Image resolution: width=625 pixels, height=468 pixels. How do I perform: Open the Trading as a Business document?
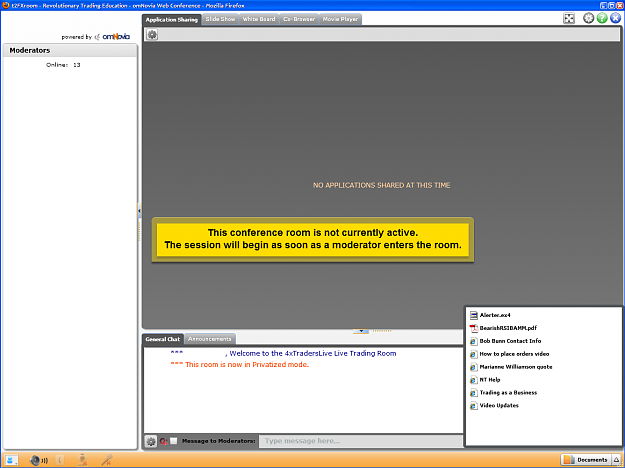508,393
